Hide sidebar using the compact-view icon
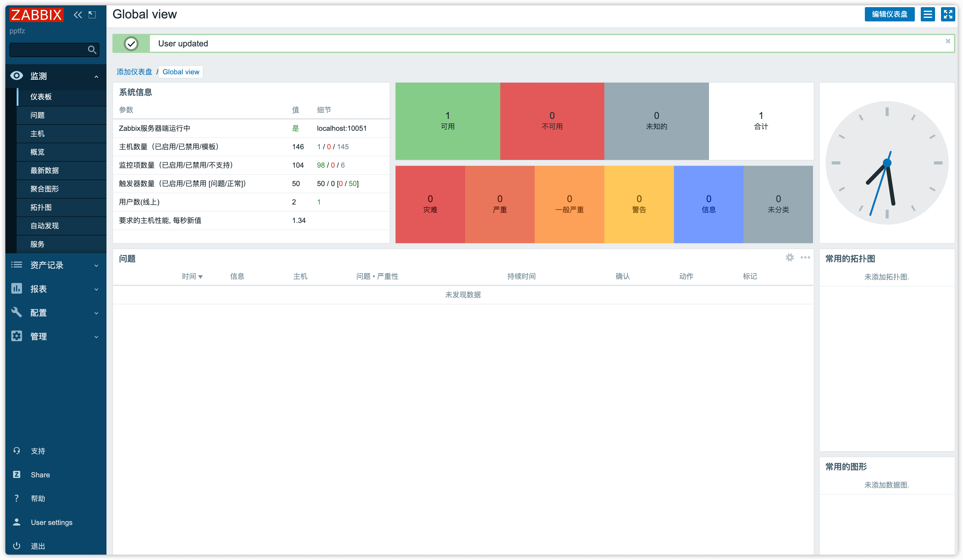This screenshot has height=560, width=963. 92,15
